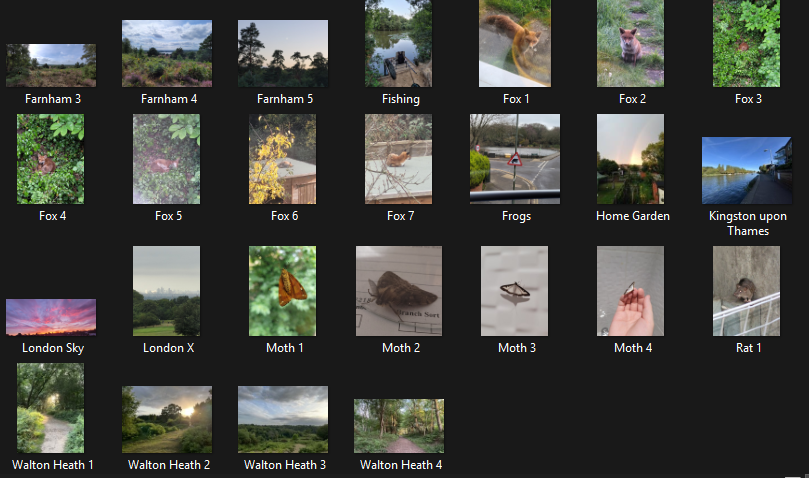Open the London Sky sunset thumbnail
Viewport: 809px width, 478px height.
tap(51, 317)
